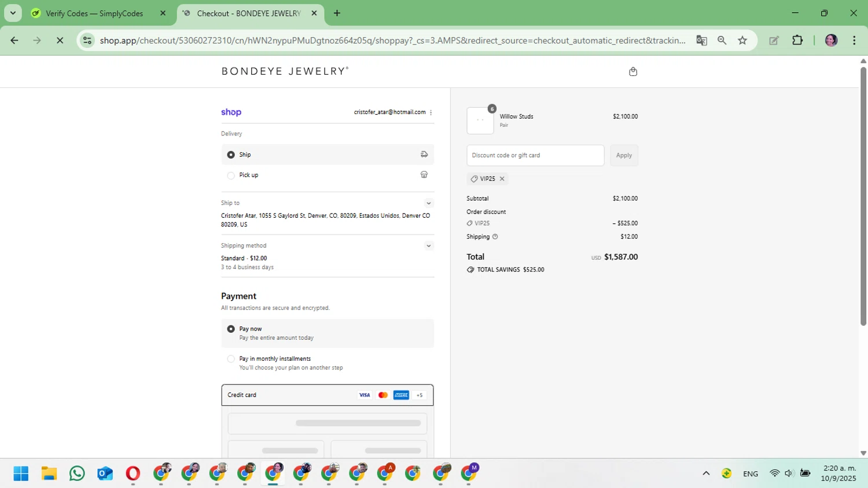Switch to the Verify Codes SimplyCodes tab

coord(95,13)
